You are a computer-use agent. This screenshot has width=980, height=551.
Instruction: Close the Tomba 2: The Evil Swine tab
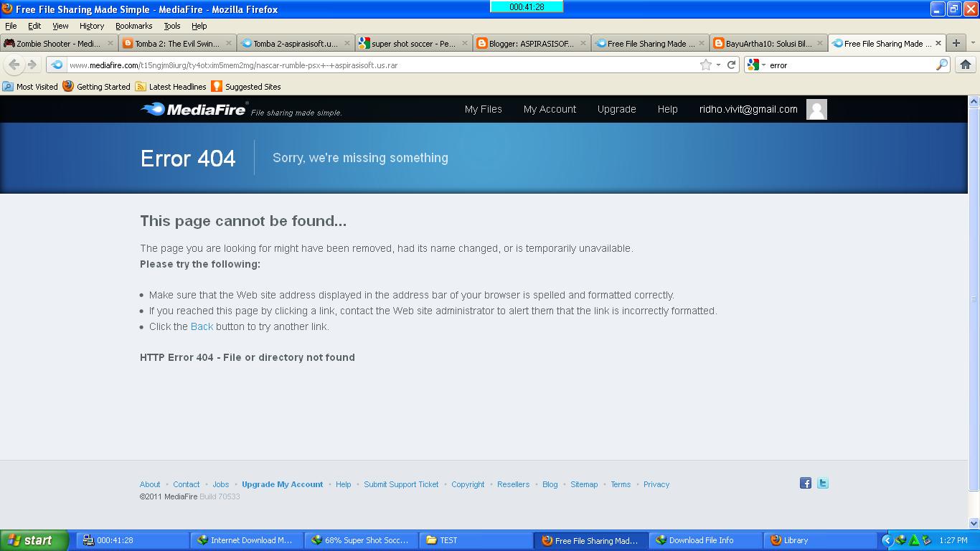(229, 43)
